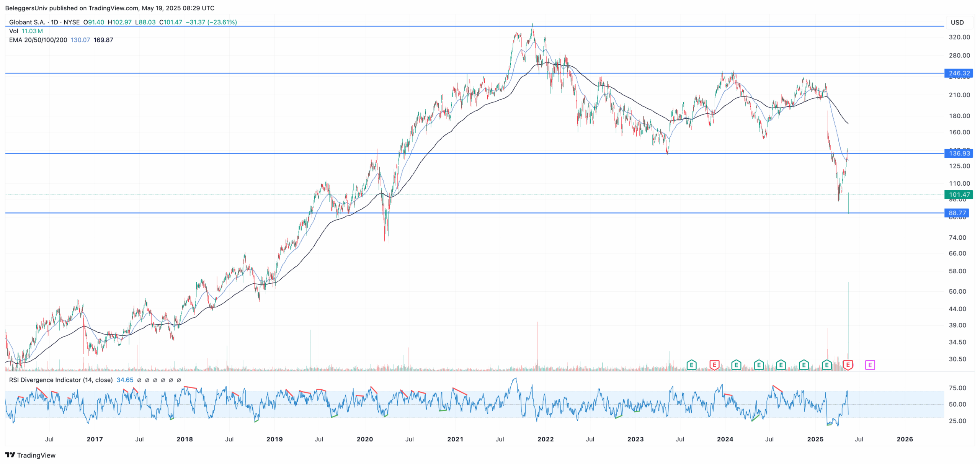This screenshot has height=464, width=980.
Task: Click the 210.00 price axis label
Action: click(x=959, y=95)
